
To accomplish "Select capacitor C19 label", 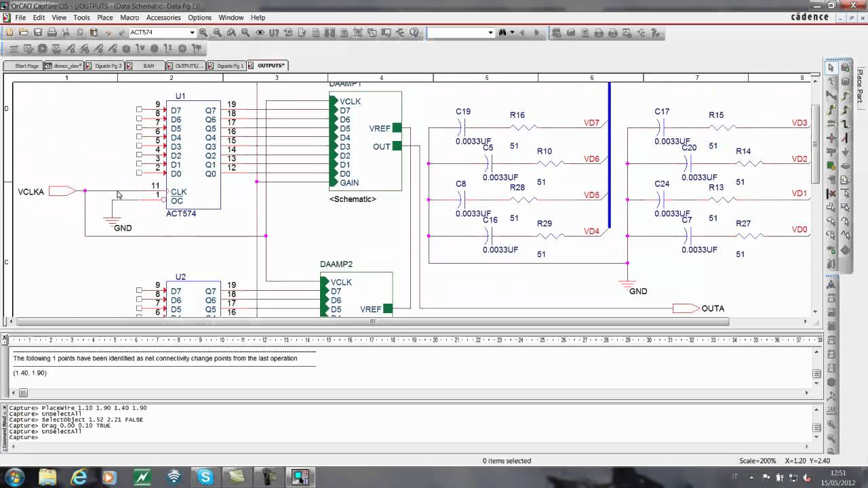I will pyautogui.click(x=463, y=112).
